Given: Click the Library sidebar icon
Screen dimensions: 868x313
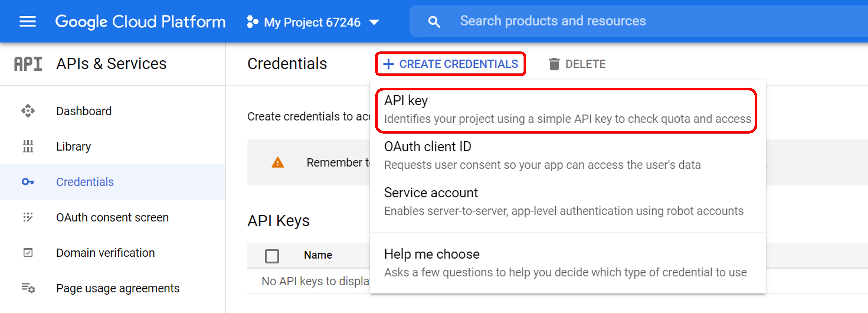Looking at the screenshot, I should point(28,146).
